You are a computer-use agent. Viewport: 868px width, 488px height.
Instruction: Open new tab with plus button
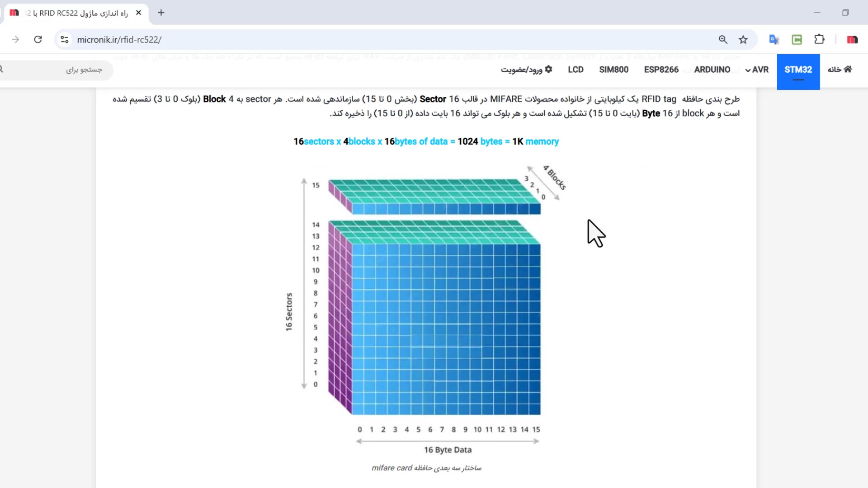[x=161, y=13]
